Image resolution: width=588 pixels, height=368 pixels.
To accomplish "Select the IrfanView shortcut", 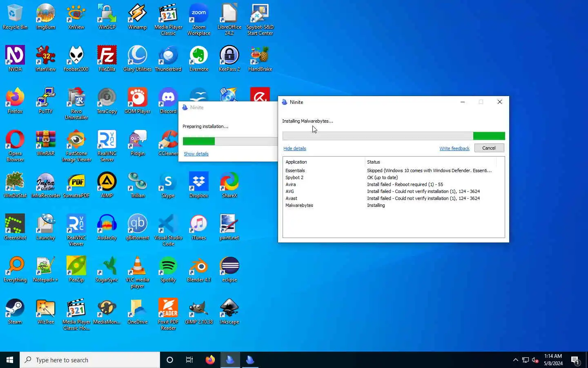I will pos(45,59).
